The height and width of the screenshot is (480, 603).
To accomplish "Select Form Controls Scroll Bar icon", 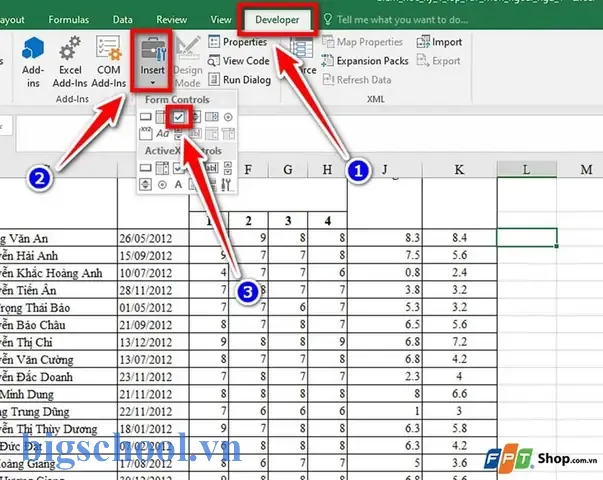I will tap(178, 134).
